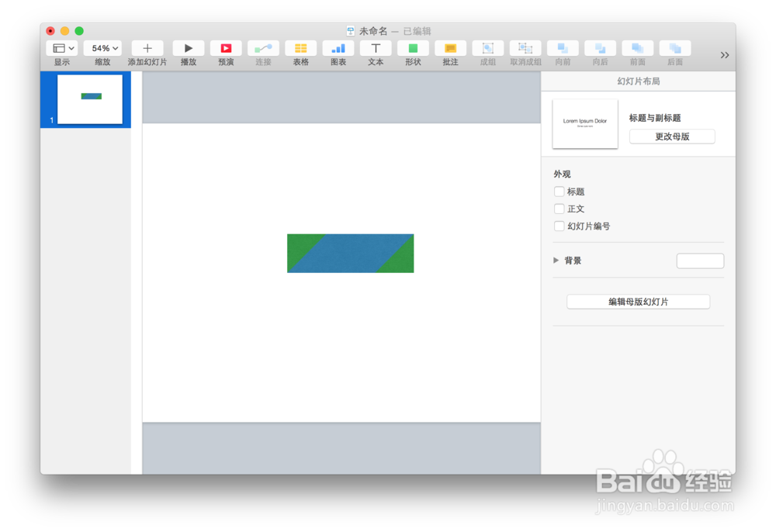This screenshot has height=532, width=776.
Task: Click the 连接 connect icon
Action: pos(263,48)
